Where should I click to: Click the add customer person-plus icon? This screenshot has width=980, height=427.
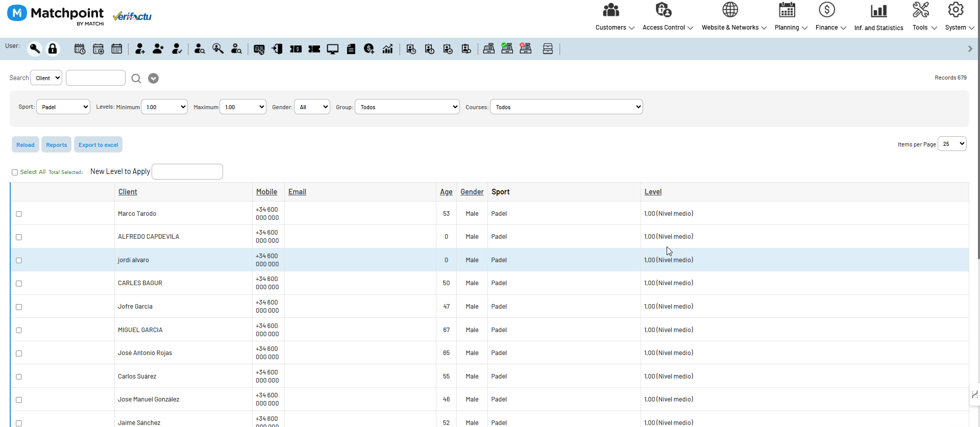click(x=140, y=49)
